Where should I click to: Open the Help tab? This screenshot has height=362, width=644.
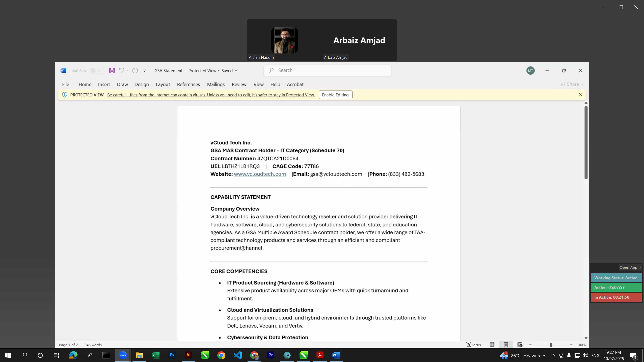point(275,84)
